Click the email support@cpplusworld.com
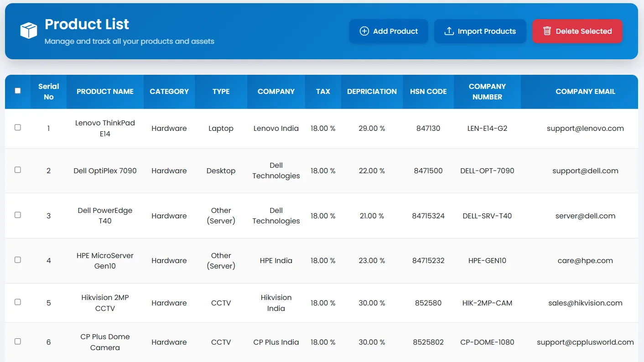This screenshot has height=362, width=644. pyautogui.click(x=585, y=342)
